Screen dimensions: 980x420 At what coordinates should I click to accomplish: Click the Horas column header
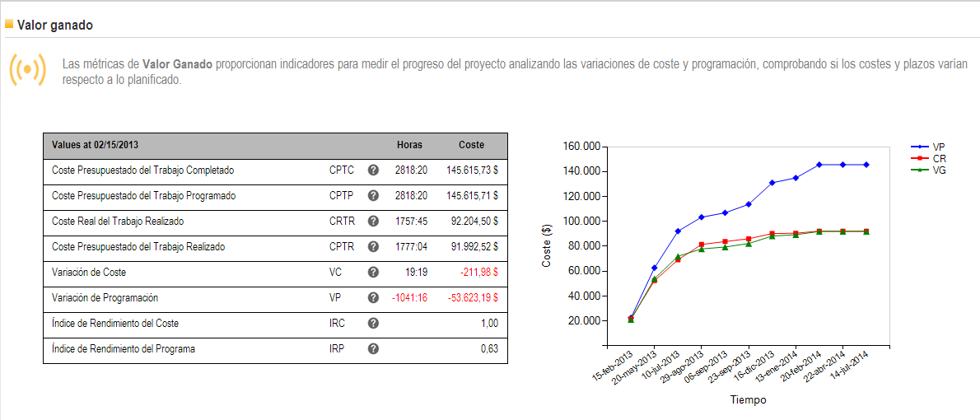coord(409,145)
